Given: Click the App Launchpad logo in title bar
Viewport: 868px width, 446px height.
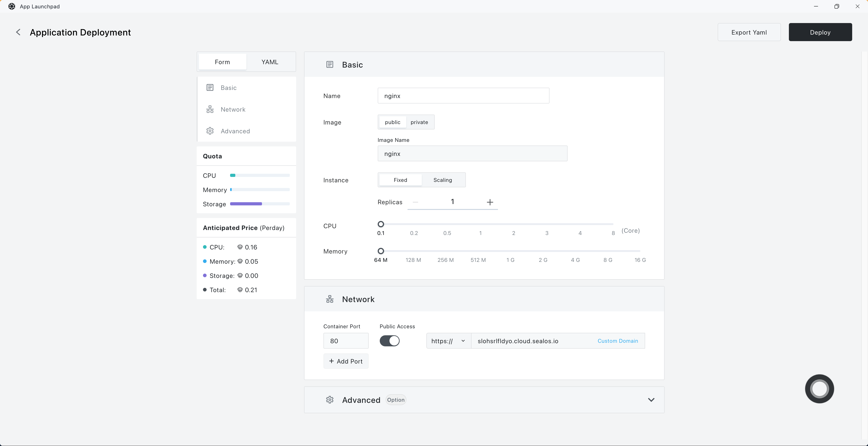Looking at the screenshot, I should click(x=12, y=6).
